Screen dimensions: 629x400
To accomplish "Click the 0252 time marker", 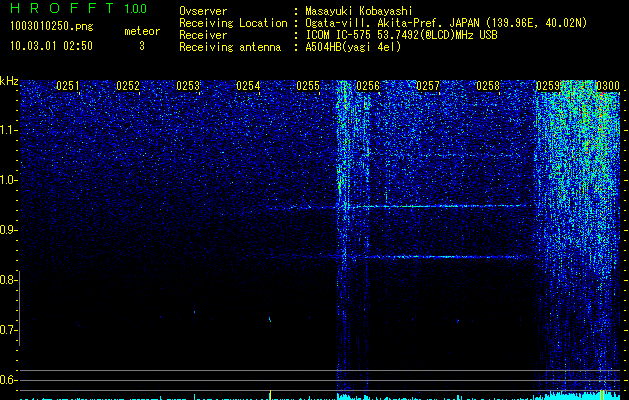I will (128, 86).
